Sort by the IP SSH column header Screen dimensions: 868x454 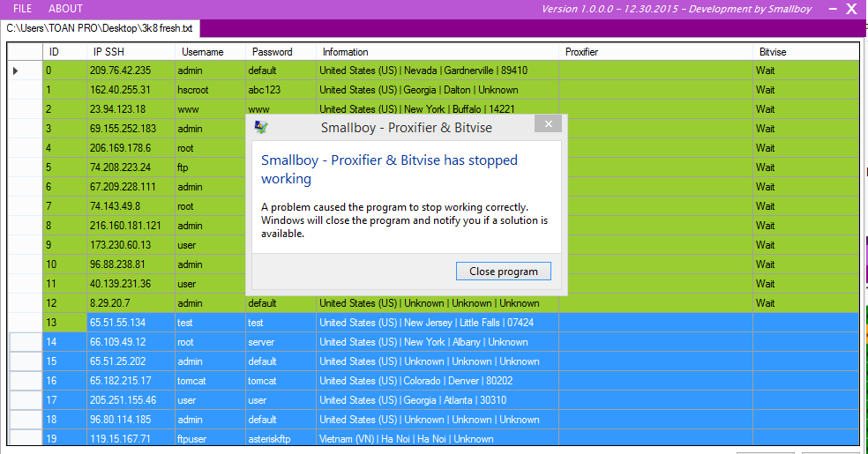(x=131, y=52)
